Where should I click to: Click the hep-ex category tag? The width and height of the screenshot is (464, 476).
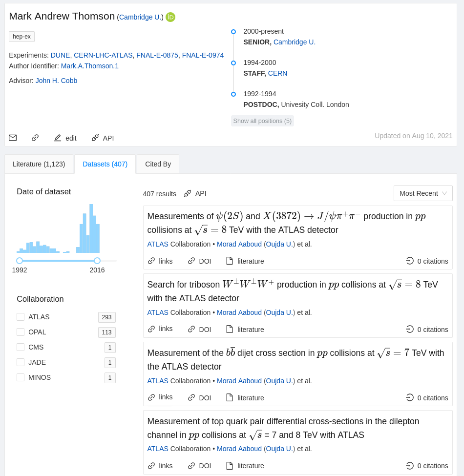point(21,37)
